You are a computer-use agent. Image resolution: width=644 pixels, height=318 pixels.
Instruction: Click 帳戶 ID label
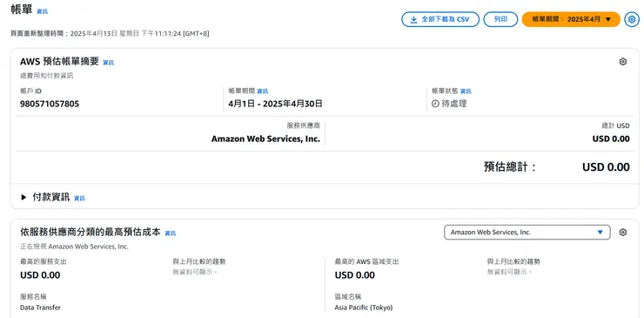point(30,91)
